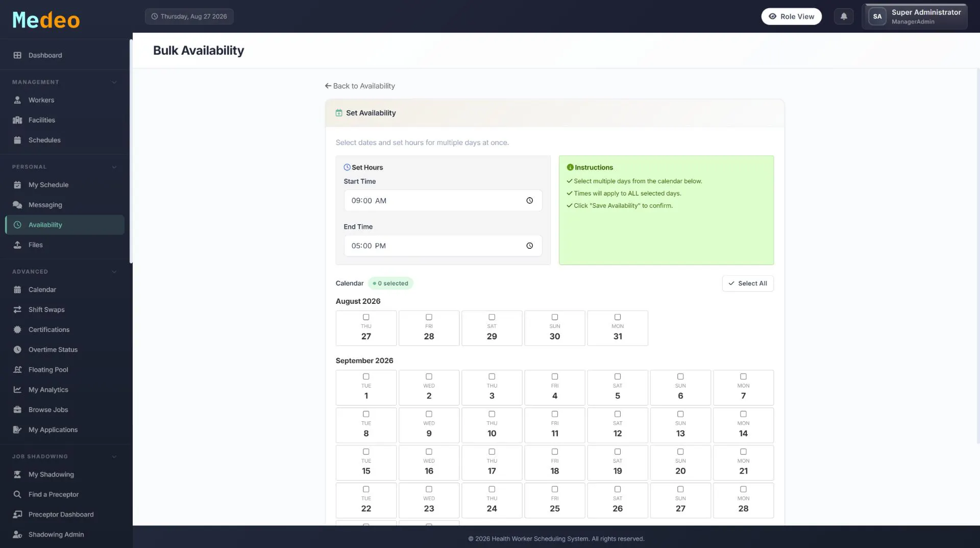Click the Preceptor Dashboard icon

[x=17, y=514]
